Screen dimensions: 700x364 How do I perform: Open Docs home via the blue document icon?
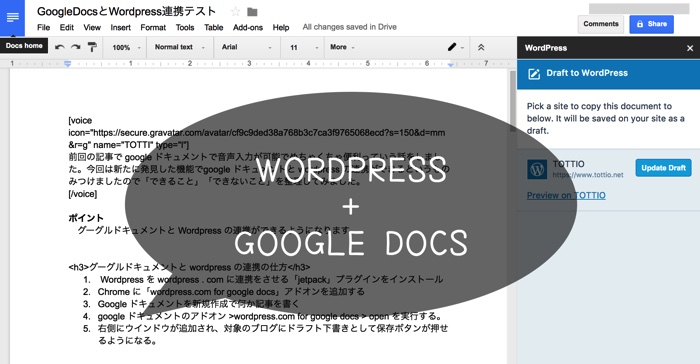point(12,18)
